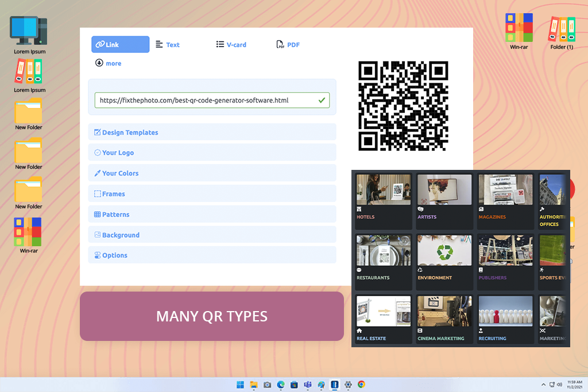Expand the Your Colors section
Image resolution: width=588 pixels, height=392 pixels.
212,173
